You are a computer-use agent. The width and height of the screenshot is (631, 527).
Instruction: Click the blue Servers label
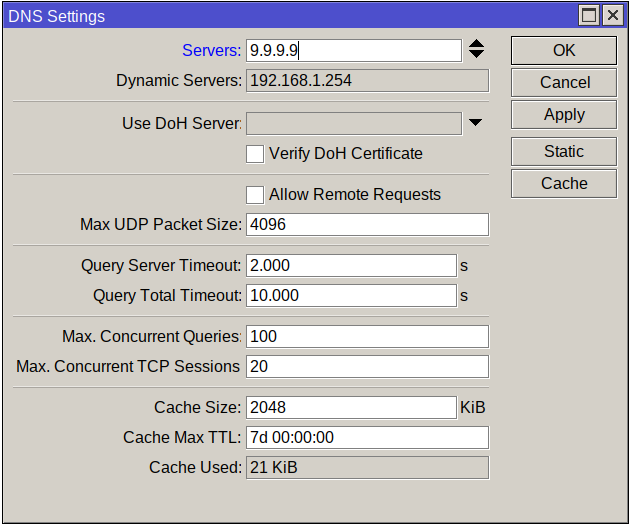pos(211,51)
